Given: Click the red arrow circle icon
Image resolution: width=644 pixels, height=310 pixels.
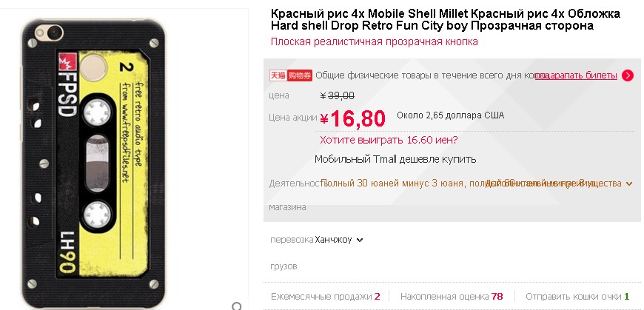Looking at the screenshot, I should [x=628, y=75].
